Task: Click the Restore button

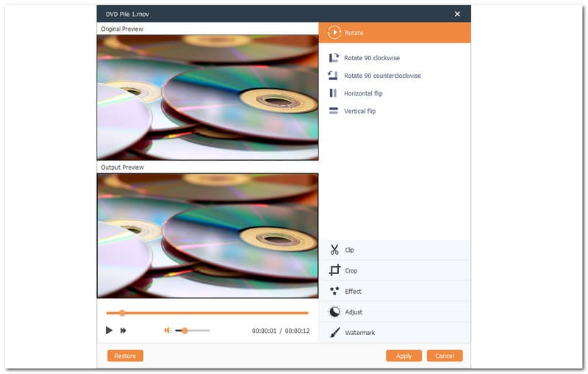Action: point(125,356)
